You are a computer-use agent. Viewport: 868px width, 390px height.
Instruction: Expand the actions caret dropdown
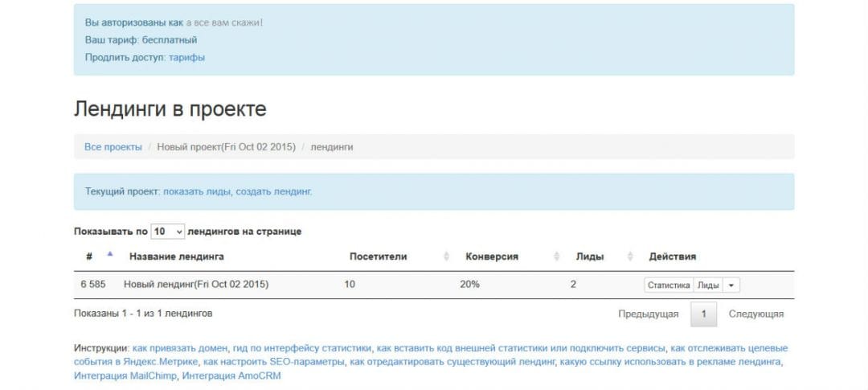[731, 285]
